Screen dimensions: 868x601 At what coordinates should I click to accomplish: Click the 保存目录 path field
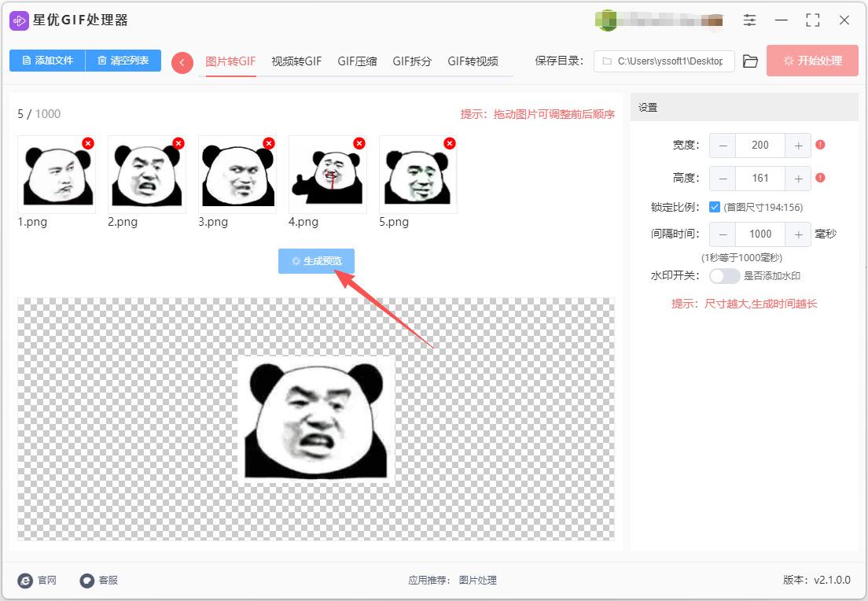[x=664, y=61]
